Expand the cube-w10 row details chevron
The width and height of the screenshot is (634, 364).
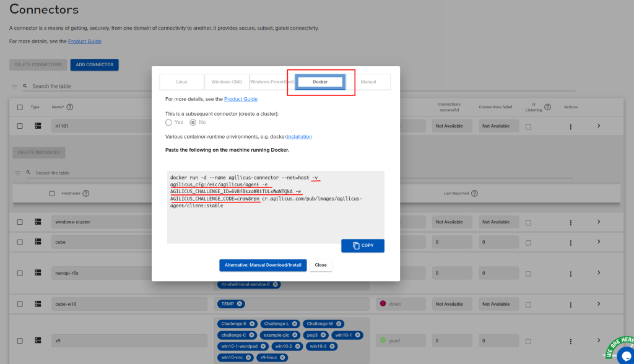(x=598, y=304)
